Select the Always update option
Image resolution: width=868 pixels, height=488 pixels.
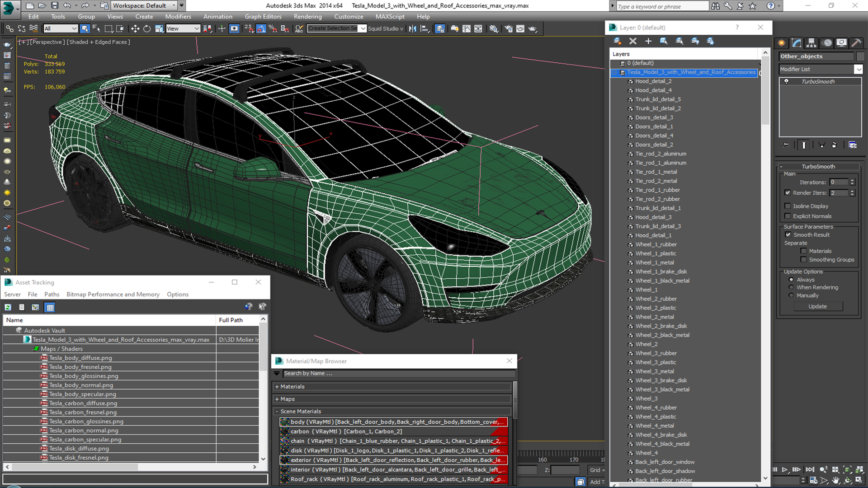(791, 280)
